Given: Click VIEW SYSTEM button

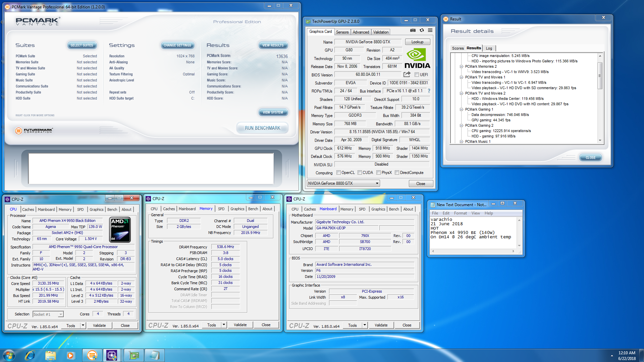Looking at the screenshot, I should 273,112.
